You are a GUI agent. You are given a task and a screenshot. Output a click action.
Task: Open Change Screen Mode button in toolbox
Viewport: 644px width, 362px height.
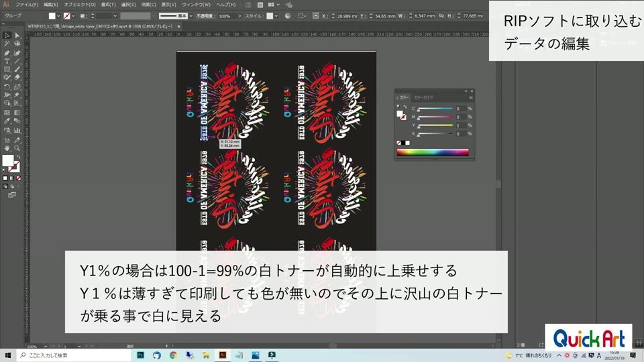pos(12,195)
